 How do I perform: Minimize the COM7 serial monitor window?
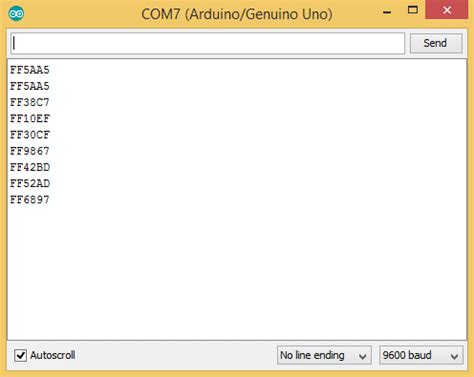pyautogui.click(x=387, y=12)
